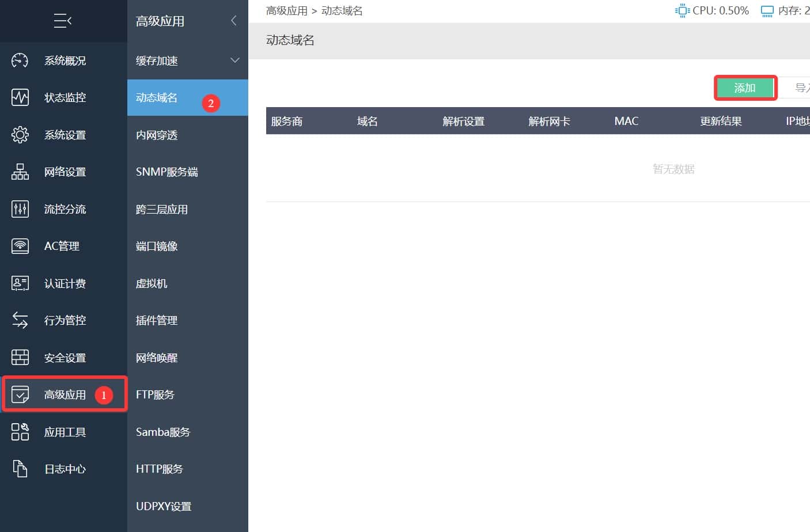Collapse the 高级应用 submenu panel arrow
Viewport: 810px width, 532px height.
233,21
